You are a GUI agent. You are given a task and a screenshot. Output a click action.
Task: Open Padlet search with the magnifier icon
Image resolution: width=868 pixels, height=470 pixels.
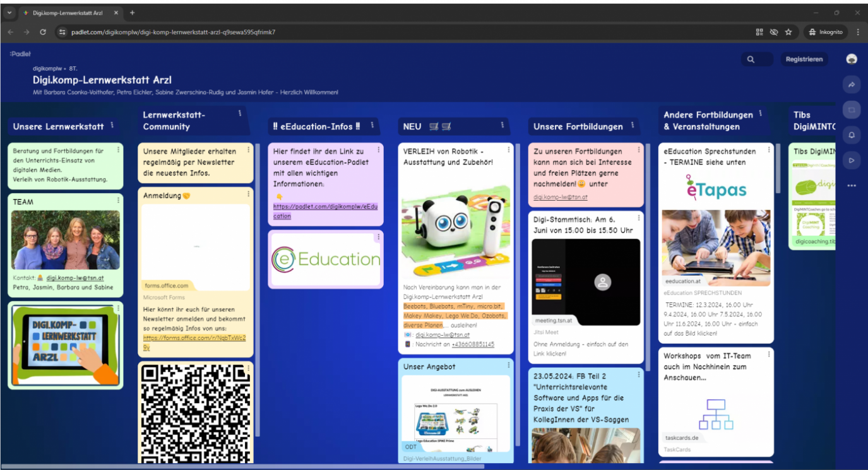pyautogui.click(x=751, y=59)
